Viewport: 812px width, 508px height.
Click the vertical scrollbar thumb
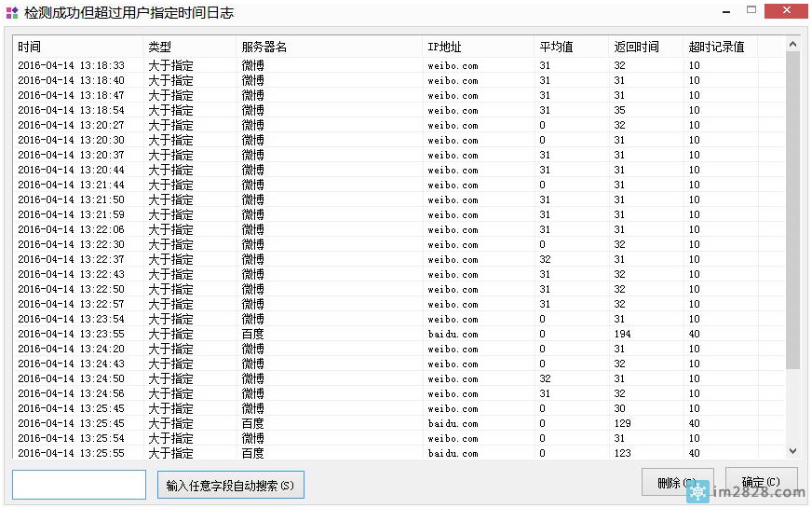[x=792, y=210]
